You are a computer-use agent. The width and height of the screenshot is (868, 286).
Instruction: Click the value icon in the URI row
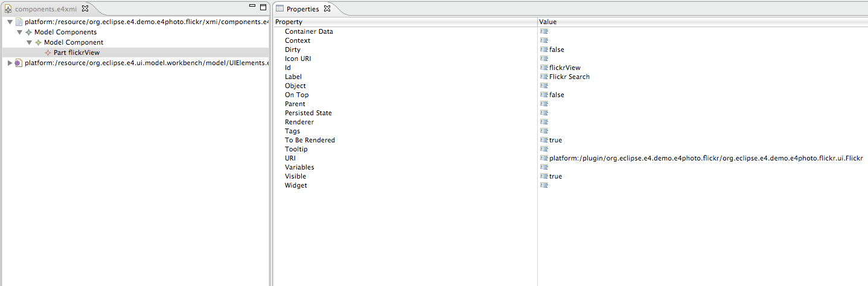click(x=544, y=158)
